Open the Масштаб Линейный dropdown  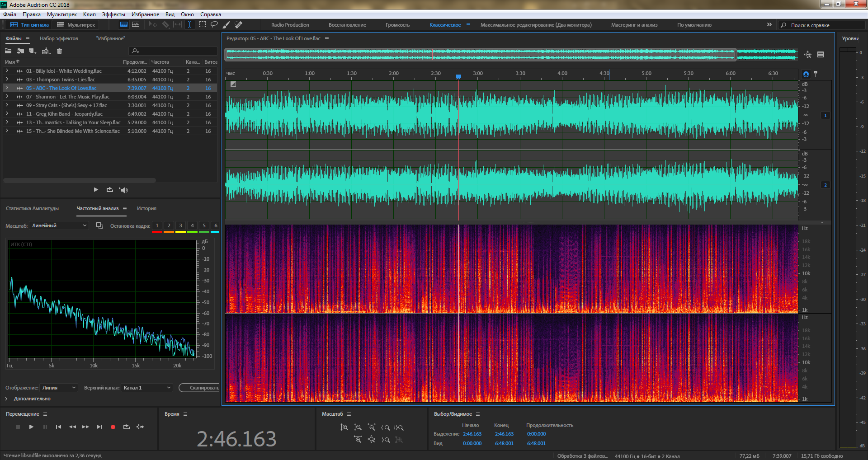[59, 225]
